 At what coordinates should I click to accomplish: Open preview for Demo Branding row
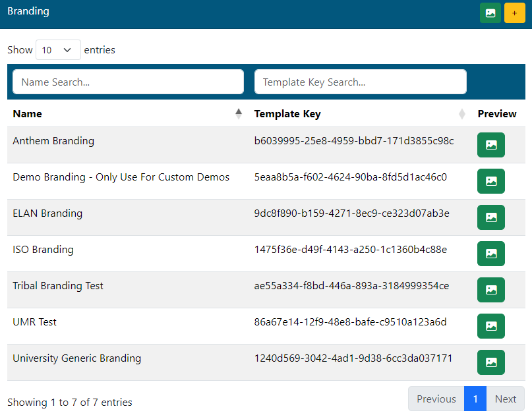coord(490,181)
